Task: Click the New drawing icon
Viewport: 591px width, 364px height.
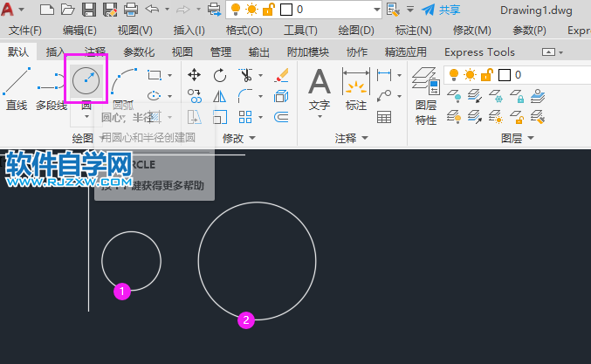Action: tap(47, 10)
